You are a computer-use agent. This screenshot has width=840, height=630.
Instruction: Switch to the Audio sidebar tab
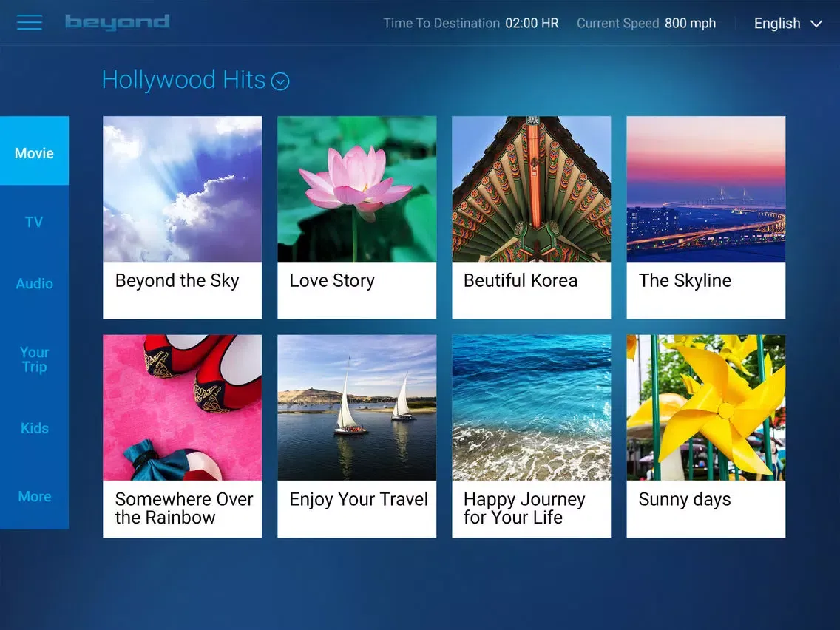(34, 283)
